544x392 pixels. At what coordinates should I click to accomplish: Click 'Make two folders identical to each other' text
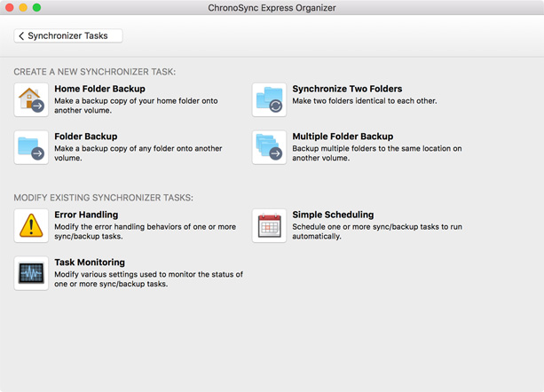click(x=365, y=101)
